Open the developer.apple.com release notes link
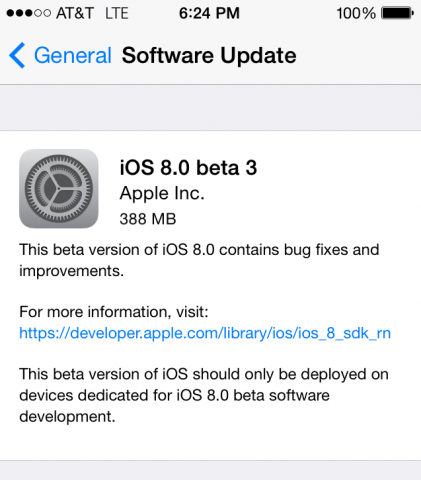Viewport: 421px width, 480px height. pyautogui.click(x=205, y=333)
